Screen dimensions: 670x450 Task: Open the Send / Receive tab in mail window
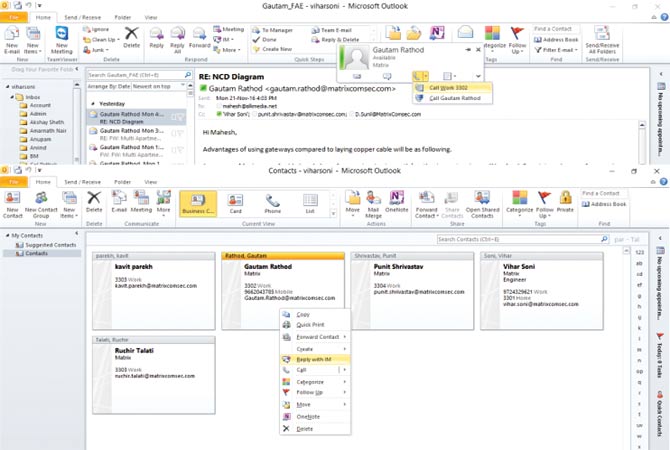click(82, 18)
